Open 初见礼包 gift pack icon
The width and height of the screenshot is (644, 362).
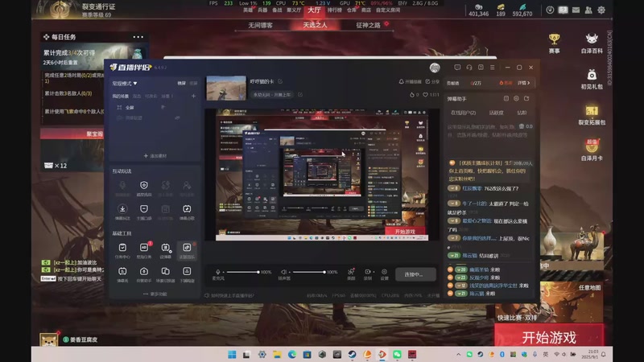click(x=592, y=79)
